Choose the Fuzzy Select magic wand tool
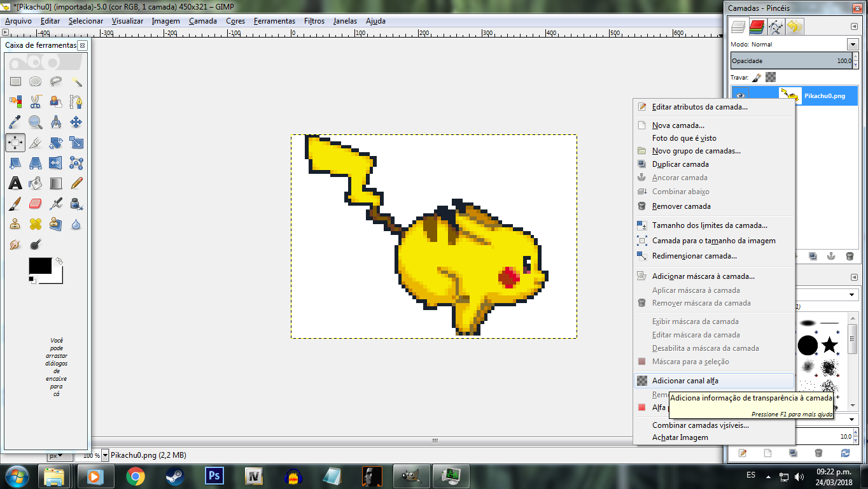 click(76, 81)
